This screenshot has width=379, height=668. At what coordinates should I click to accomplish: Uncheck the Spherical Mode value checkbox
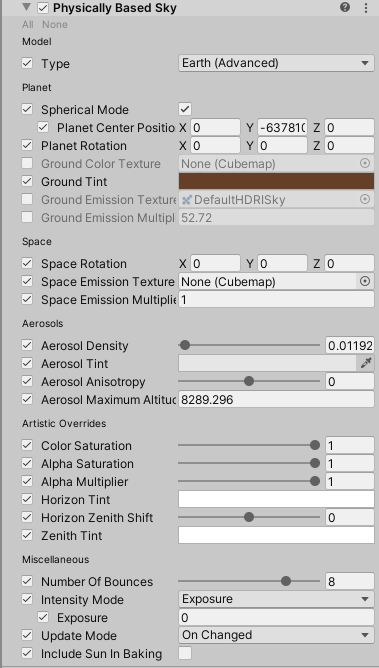(185, 109)
